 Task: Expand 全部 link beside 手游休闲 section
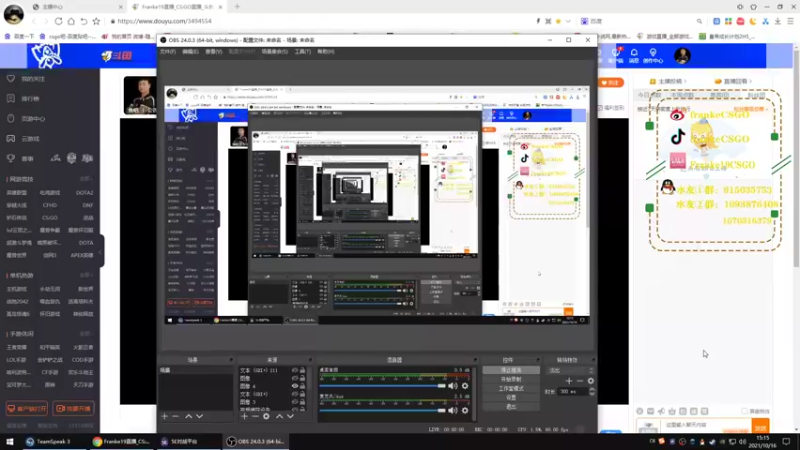(x=86, y=334)
